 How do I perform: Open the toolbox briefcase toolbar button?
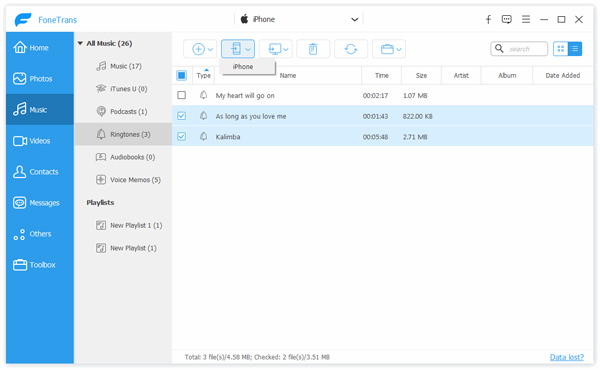click(387, 49)
